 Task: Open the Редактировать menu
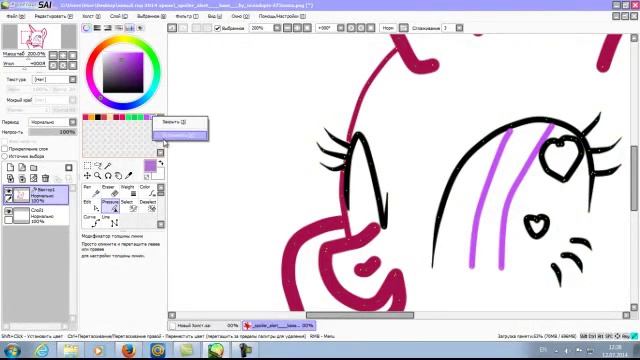pyautogui.click(x=53, y=16)
